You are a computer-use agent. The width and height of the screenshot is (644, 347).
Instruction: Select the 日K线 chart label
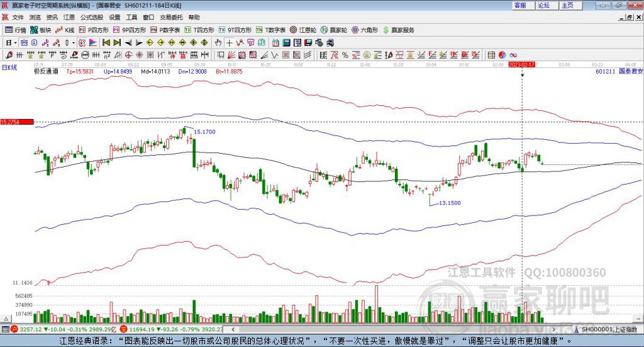[9, 67]
